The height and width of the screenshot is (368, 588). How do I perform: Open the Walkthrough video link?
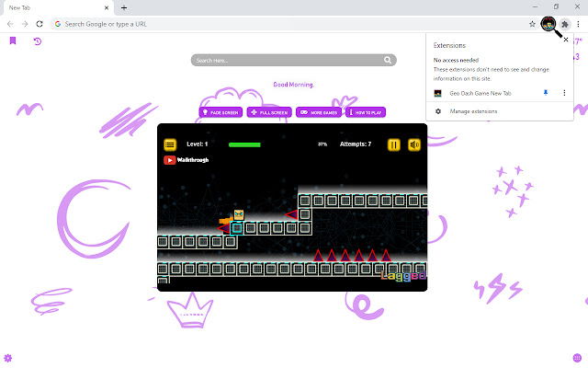click(186, 160)
